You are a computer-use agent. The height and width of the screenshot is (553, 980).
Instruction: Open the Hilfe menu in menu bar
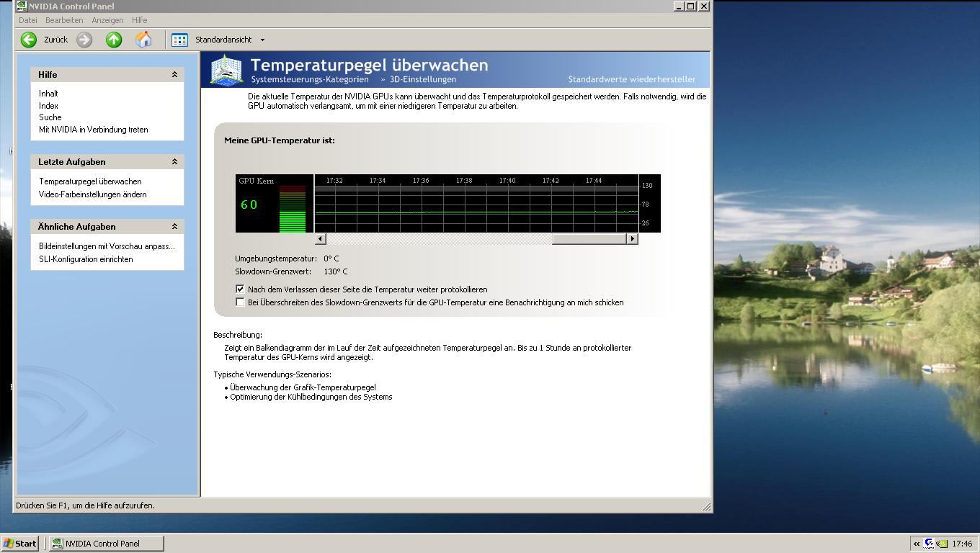click(x=139, y=20)
